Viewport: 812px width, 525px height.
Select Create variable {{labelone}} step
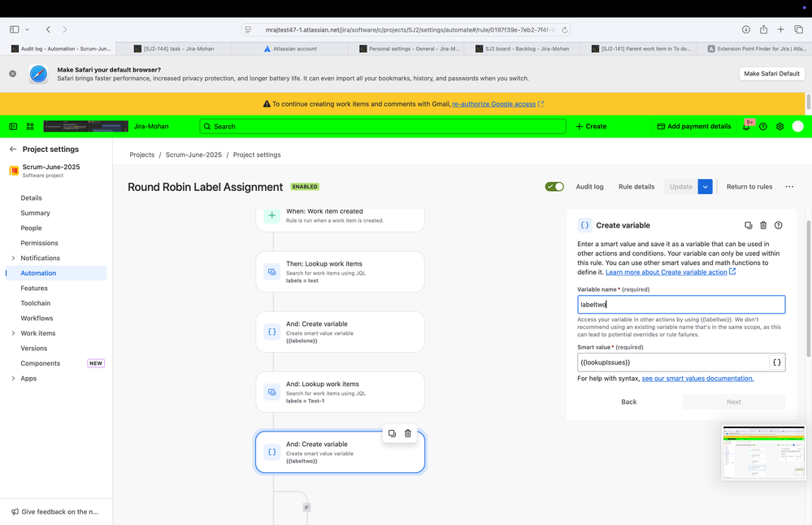[341, 332]
